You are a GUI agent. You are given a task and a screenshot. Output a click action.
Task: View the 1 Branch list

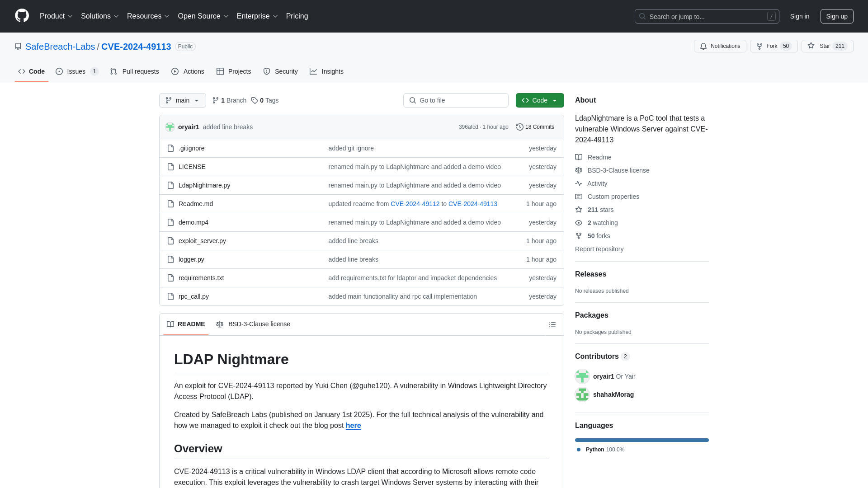(229, 100)
